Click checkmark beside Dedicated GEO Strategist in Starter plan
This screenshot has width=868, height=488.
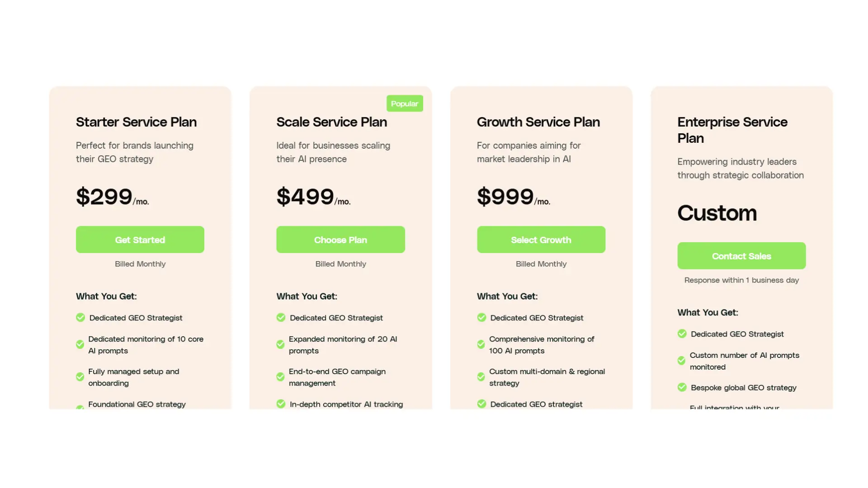80,317
